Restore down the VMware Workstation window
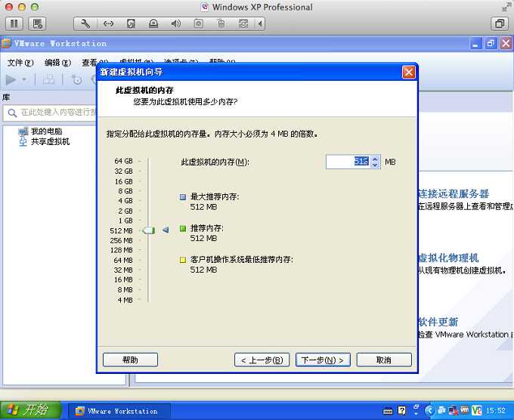 [491, 44]
